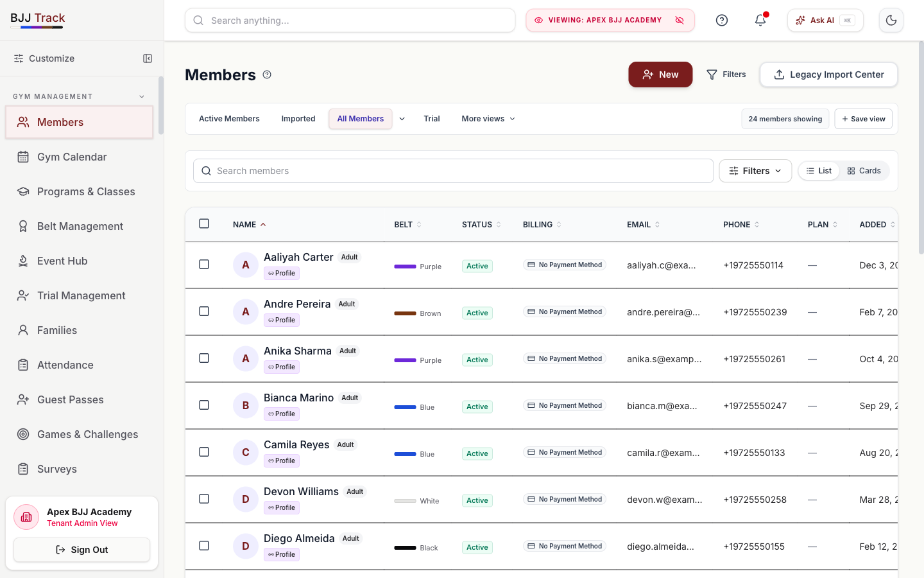Open Belt Management

pyautogui.click(x=80, y=226)
